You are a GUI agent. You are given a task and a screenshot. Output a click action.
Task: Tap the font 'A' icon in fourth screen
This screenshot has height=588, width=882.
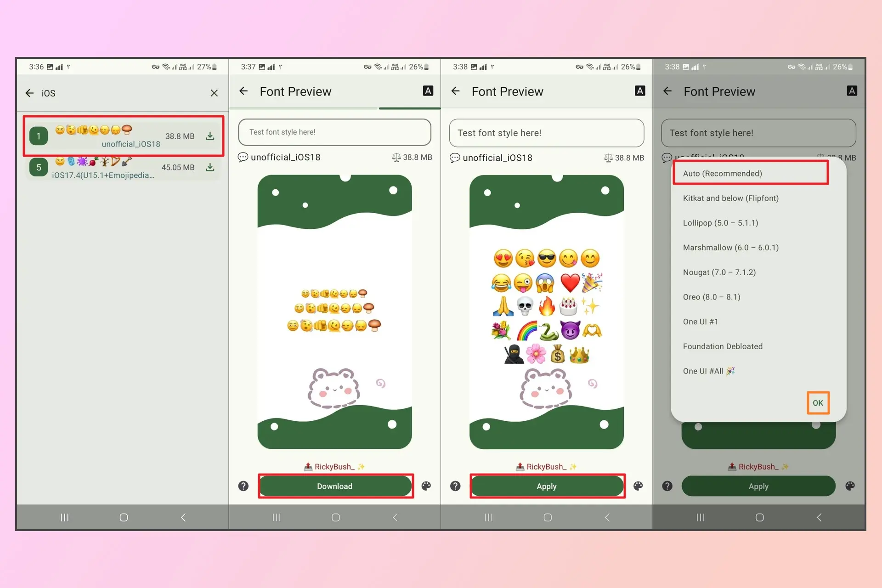pyautogui.click(x=852, y=91)
